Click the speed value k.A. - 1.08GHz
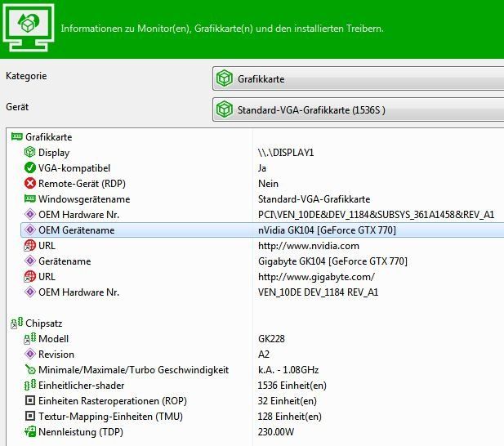The width and height of the screenshot is (504, 446). (288, 370)
